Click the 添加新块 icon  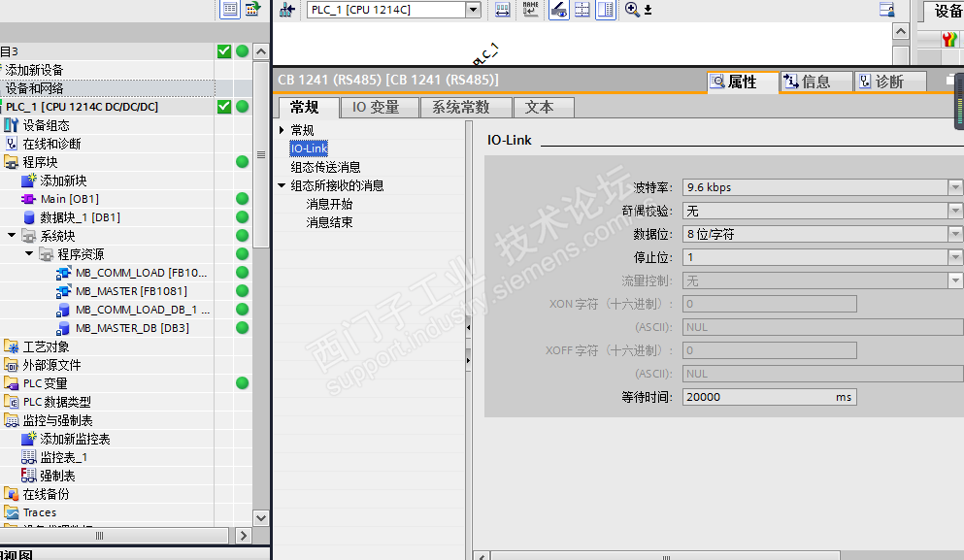tap(28, 181)
